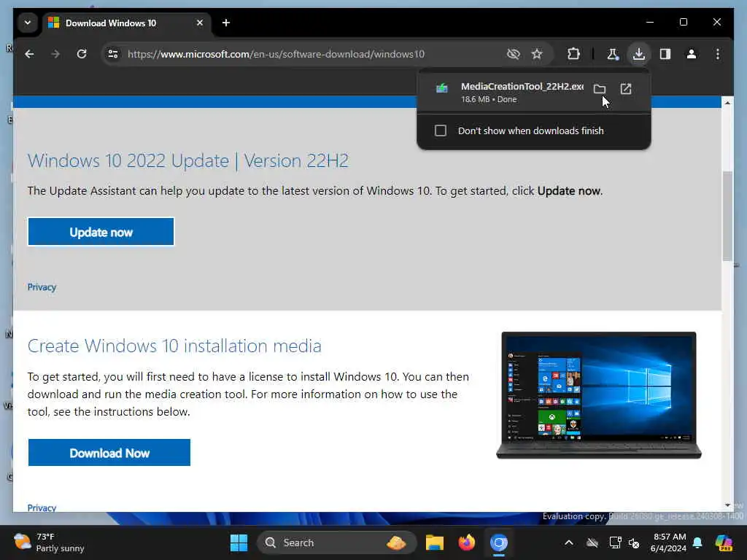Open notifications bell icon
The image size is (747, 560).
pyautogui.click(x=697, y=542)
